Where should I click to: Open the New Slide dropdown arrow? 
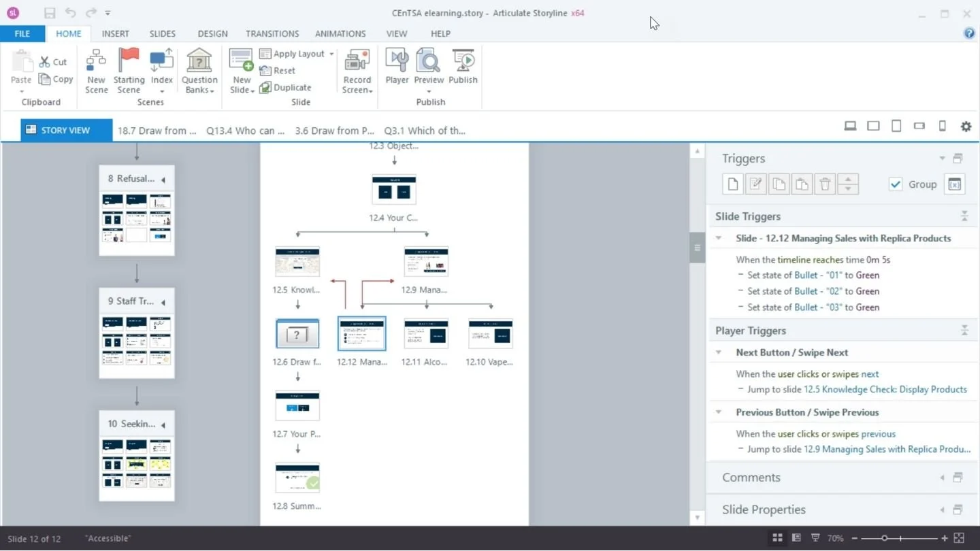[x=252, y=91]
